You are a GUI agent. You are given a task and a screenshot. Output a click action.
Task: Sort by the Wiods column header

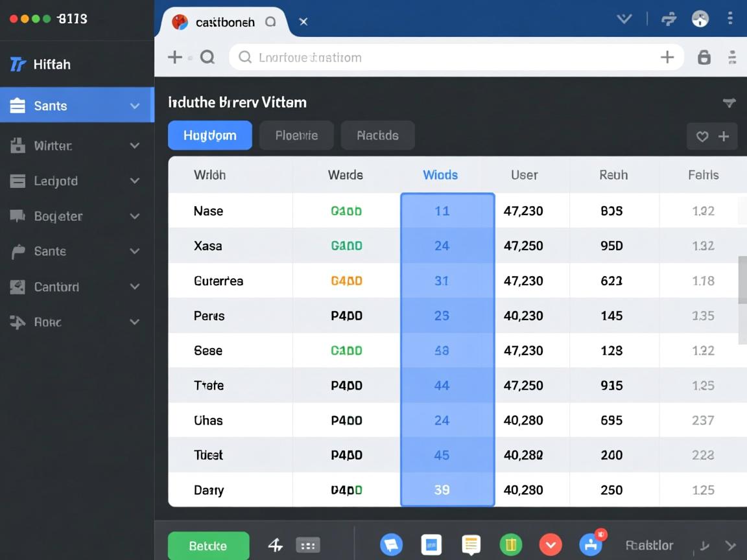[x=440, y=175]
